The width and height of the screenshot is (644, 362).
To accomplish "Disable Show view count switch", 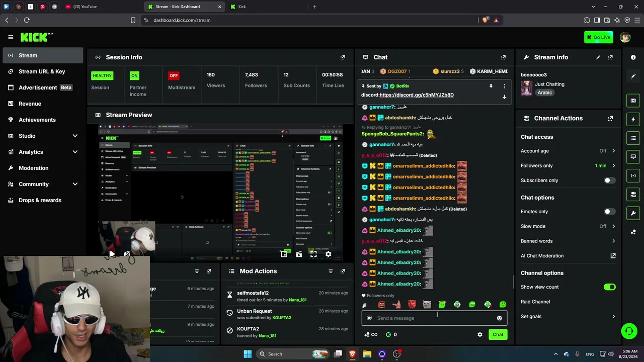I will (609, 287).
